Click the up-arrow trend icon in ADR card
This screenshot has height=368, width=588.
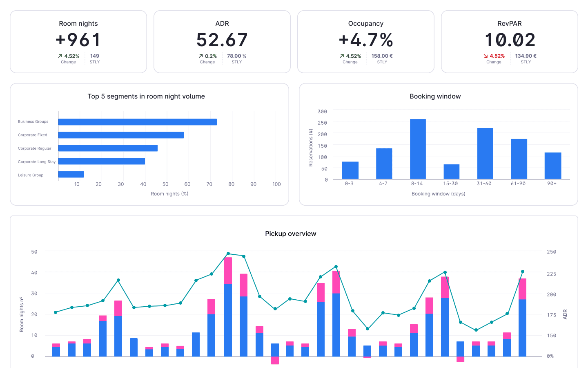[x=201, y=56]
